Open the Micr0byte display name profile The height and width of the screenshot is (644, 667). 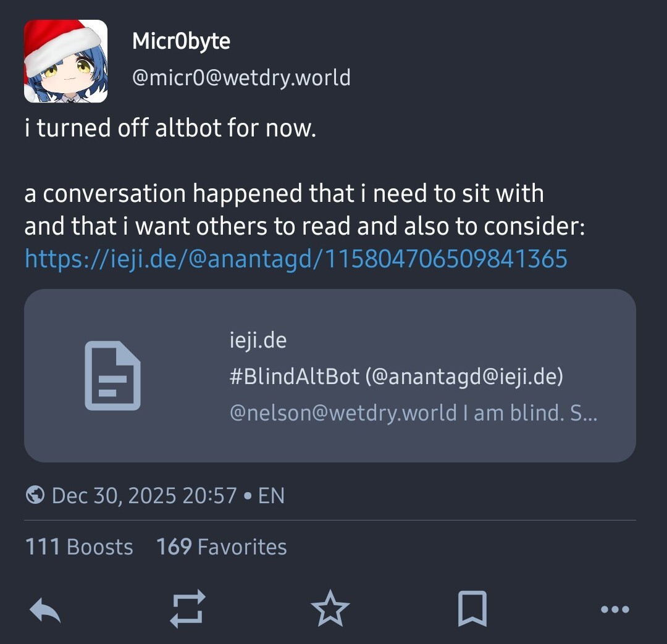181,41
